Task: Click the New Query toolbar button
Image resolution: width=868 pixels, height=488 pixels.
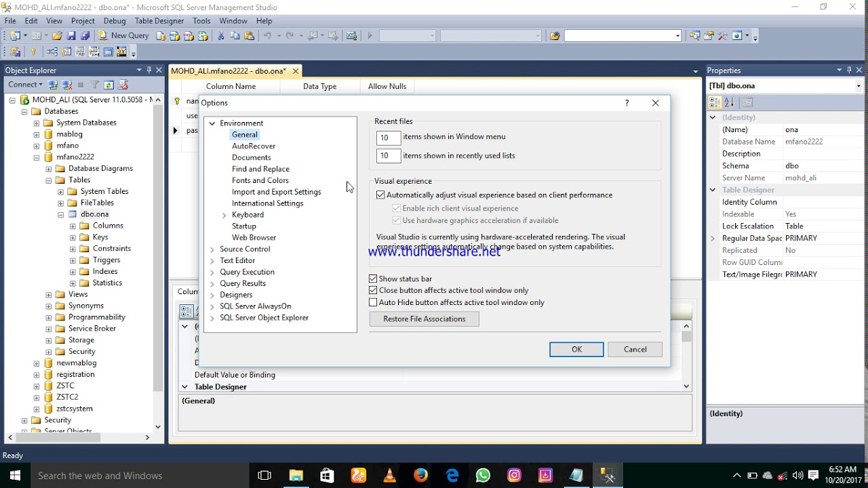Action: coord(123,36)
